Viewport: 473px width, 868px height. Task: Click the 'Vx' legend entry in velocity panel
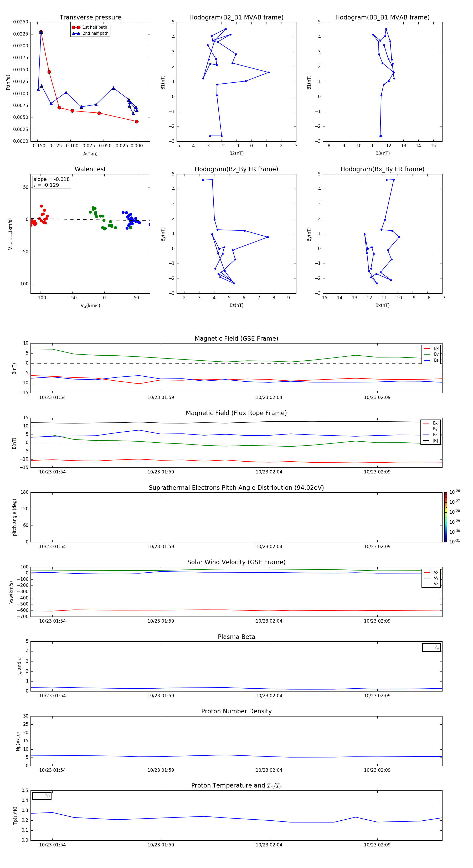click(431, 573)
